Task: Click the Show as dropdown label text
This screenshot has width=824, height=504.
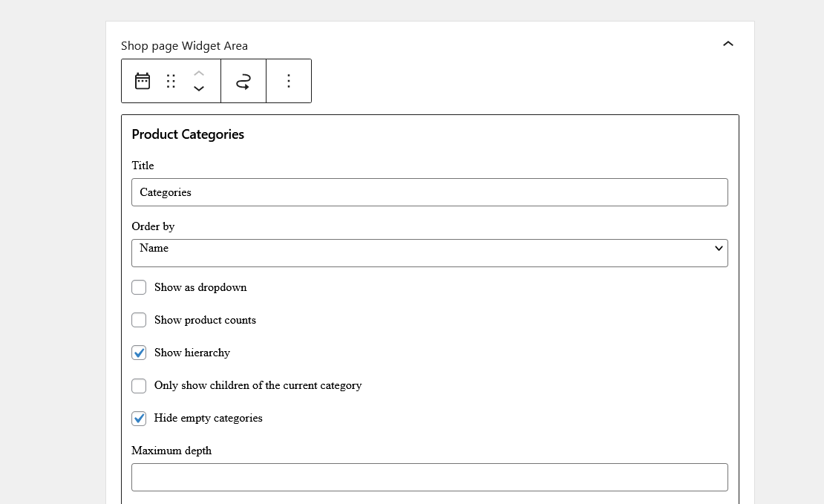Action: click(200, 287)
